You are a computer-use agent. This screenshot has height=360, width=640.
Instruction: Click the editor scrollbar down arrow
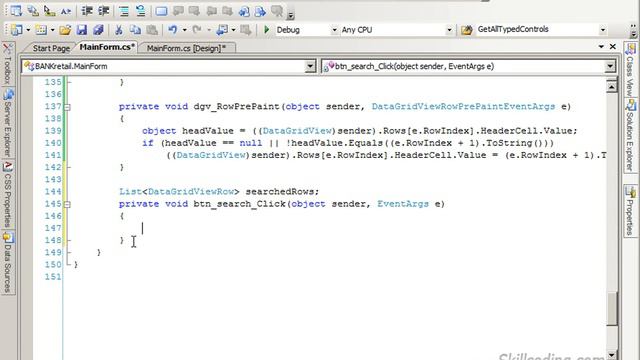611,355
